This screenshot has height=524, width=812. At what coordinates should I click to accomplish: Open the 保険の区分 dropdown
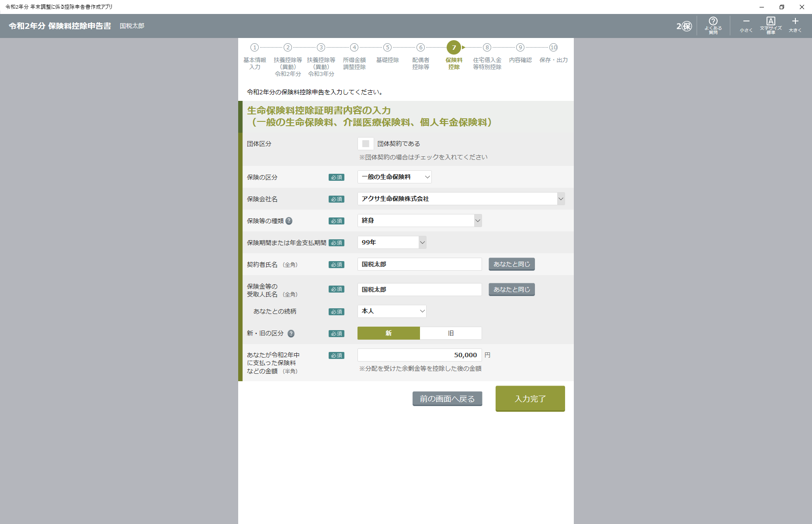394,177
